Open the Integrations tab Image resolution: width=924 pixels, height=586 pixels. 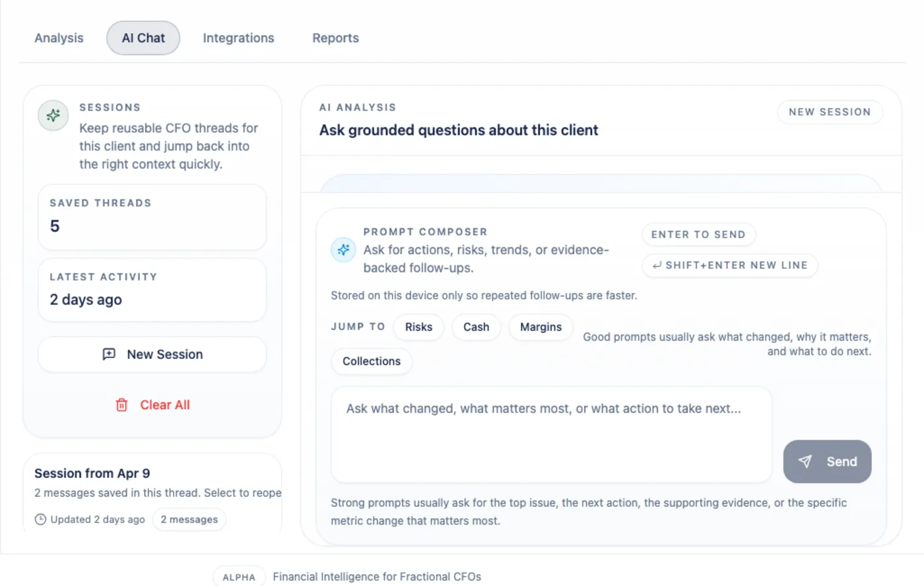[x=238, y=38]
